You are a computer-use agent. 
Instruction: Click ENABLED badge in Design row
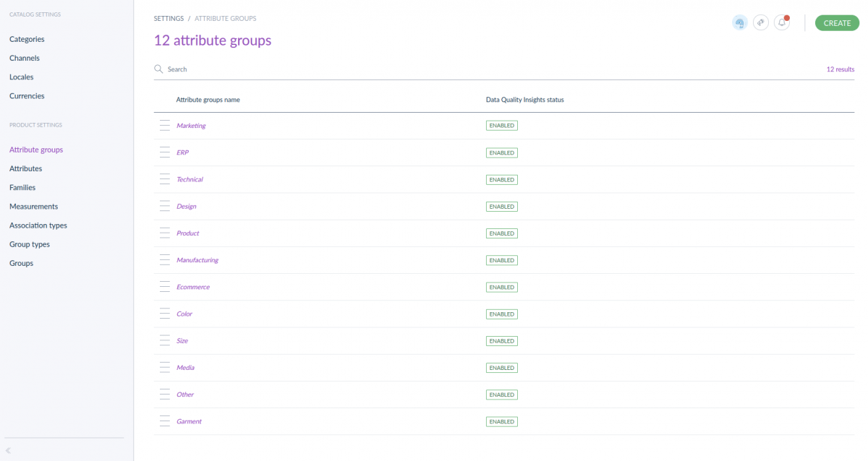coord(502,207)
